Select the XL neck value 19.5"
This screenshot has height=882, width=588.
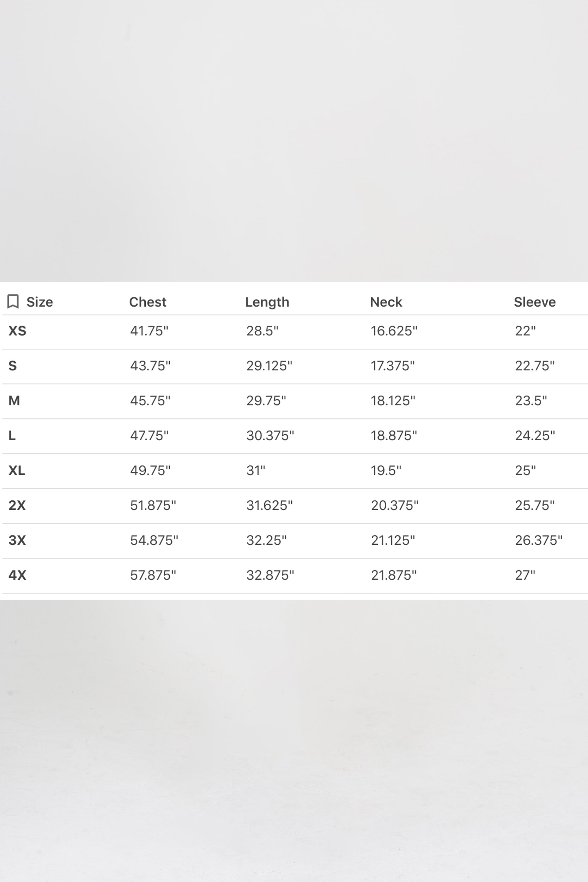(386, 470)
